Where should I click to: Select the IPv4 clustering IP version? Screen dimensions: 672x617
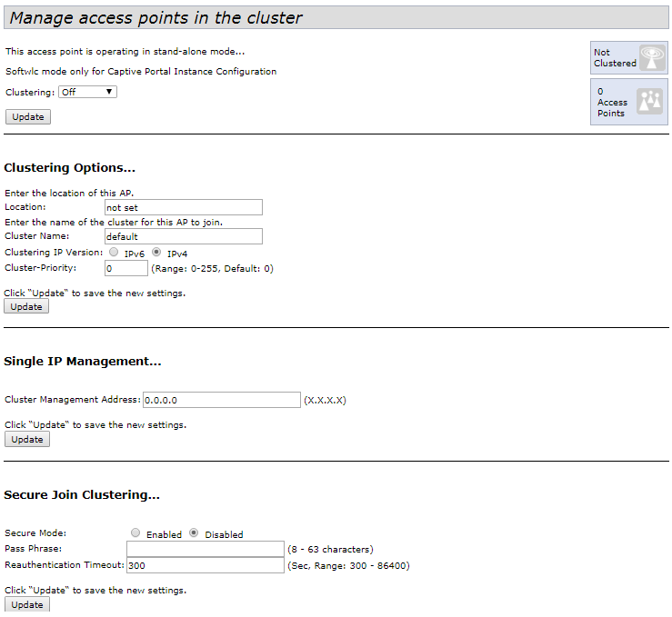click(156, 253)
